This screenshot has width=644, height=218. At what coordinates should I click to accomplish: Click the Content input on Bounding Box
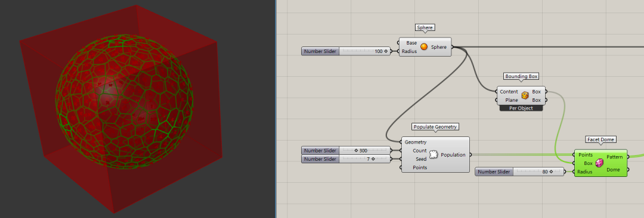(509, 92)
